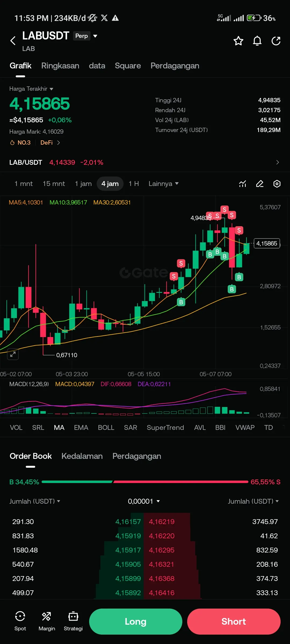290x644 pixels.
Task: Expand chart to fullscreen icon
Action: tap(13, 354)
